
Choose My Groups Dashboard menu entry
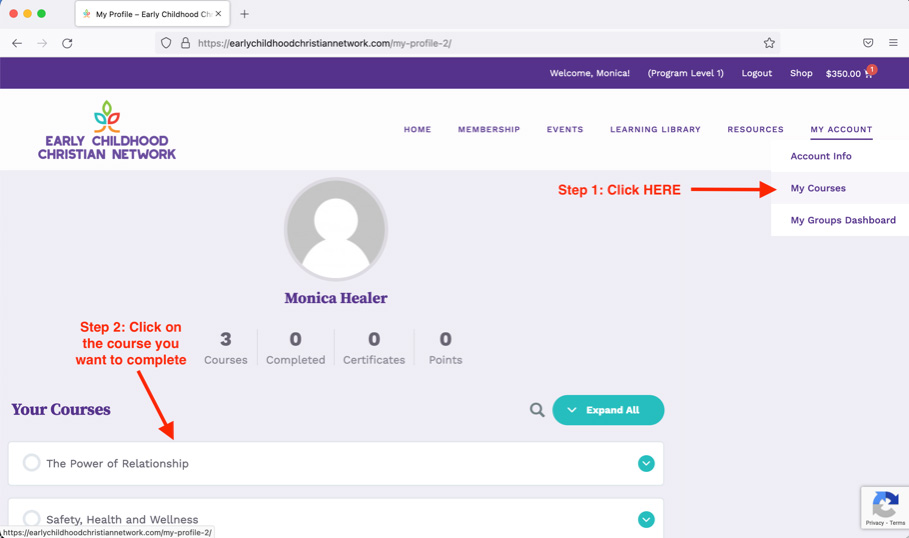pyautogui.click(x=843, y=220)
